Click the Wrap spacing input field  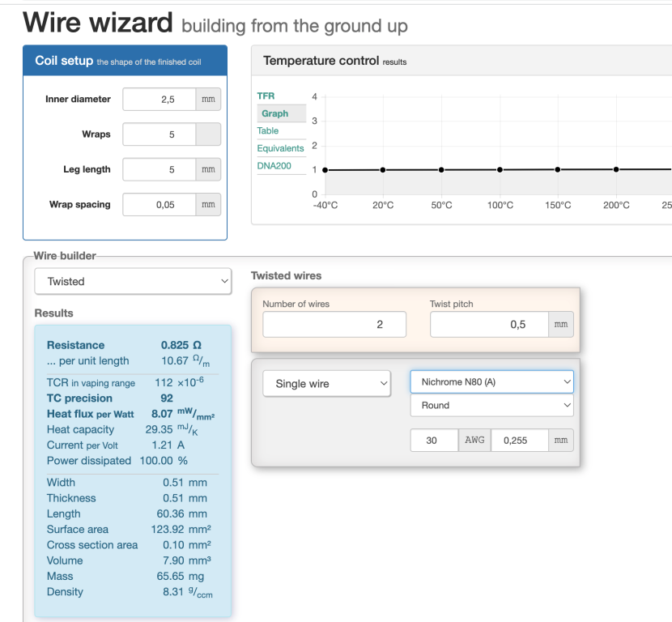click(159, 205)
